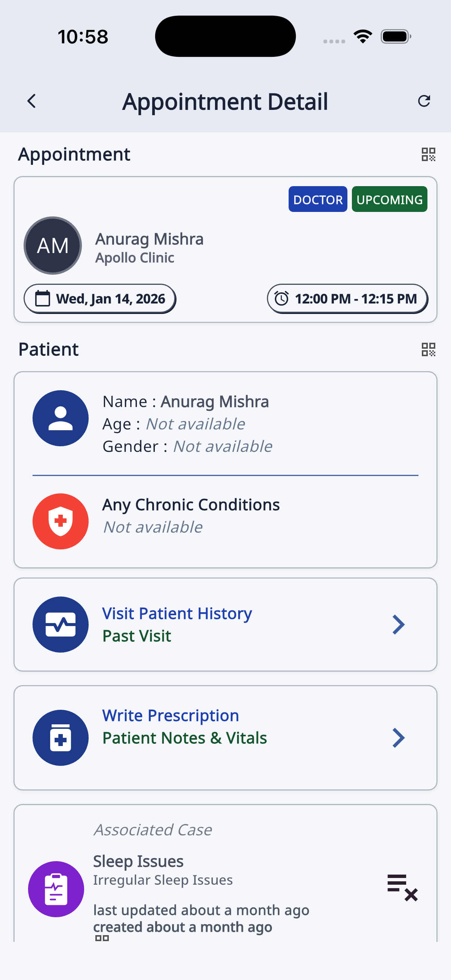Remove the associated case via list-remove icon
451x980 pixels.
pos(402,888)
